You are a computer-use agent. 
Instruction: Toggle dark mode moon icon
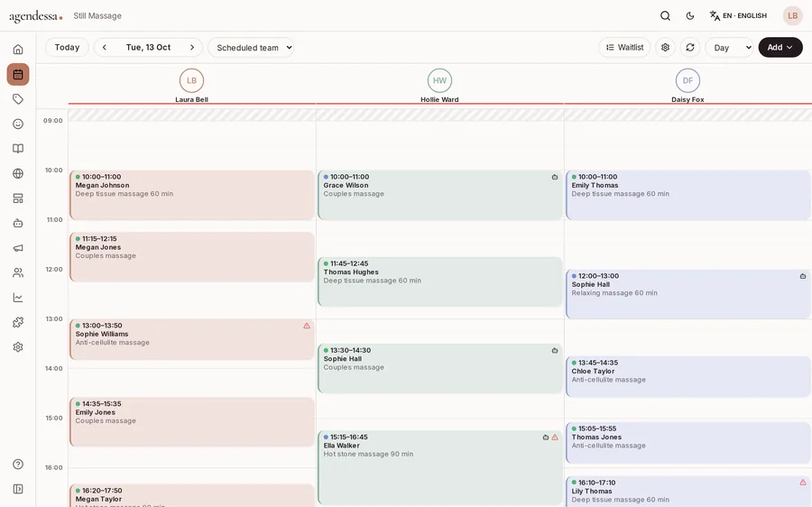(x=690, y=16)
